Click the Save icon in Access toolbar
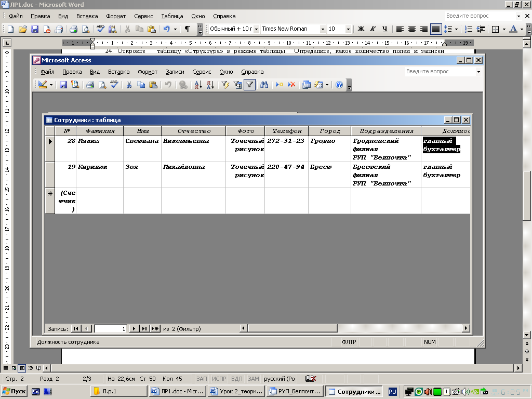Image resolution: width=532 pixels, height=399 pixels. point(63,85)
